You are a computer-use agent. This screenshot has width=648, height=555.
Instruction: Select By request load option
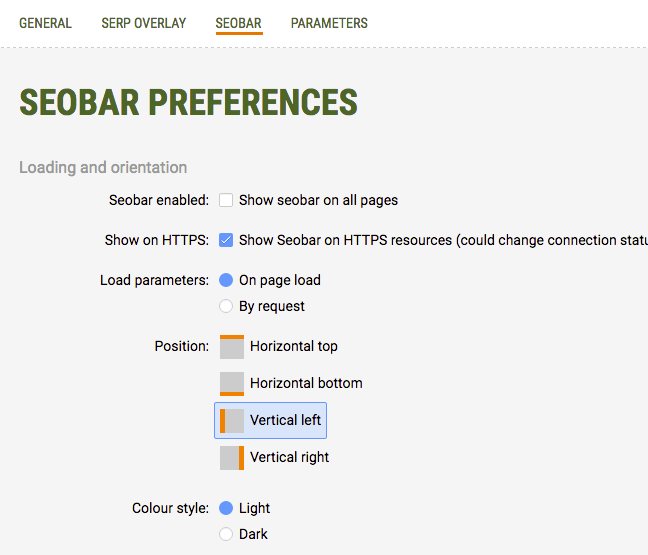click(x=226, y=306)
